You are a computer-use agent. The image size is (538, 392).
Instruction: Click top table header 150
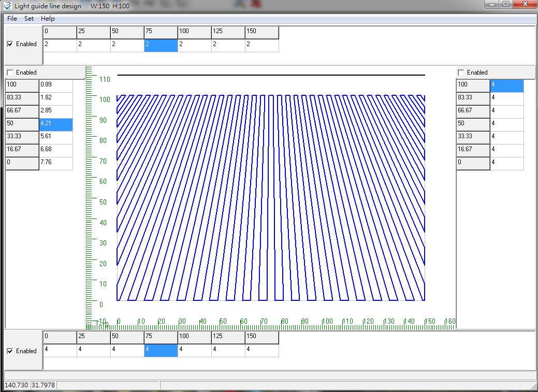pos(262,32)
